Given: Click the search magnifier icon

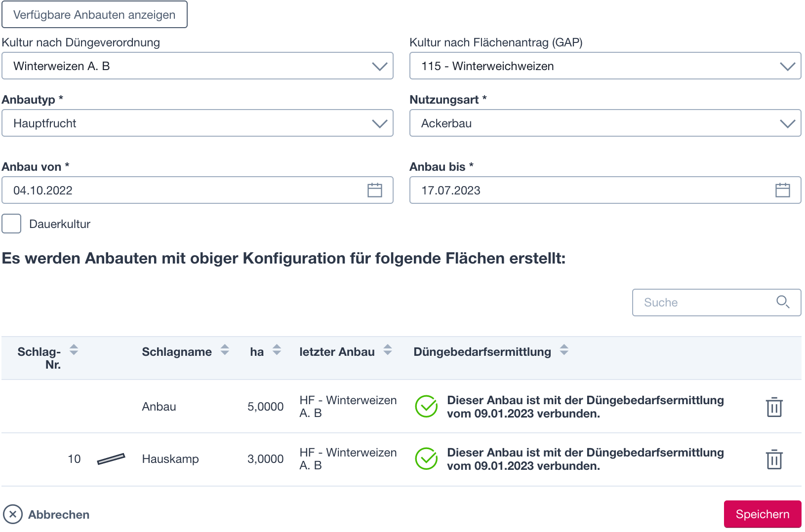Looking at the screenshot, I should point(783,302).
